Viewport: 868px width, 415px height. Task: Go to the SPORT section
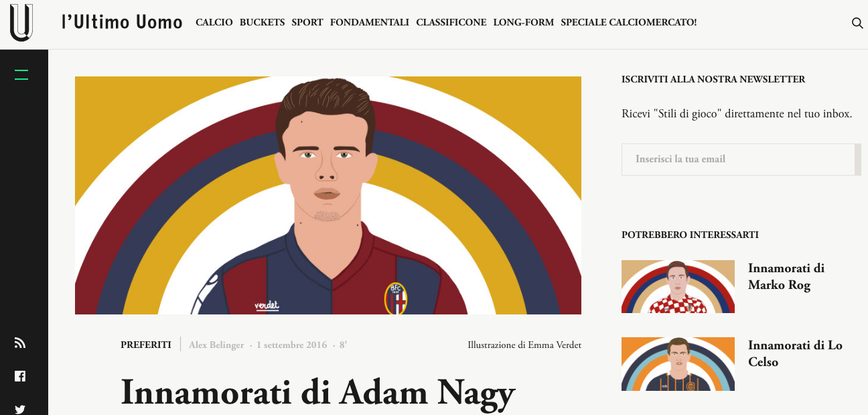click(307, 22)
